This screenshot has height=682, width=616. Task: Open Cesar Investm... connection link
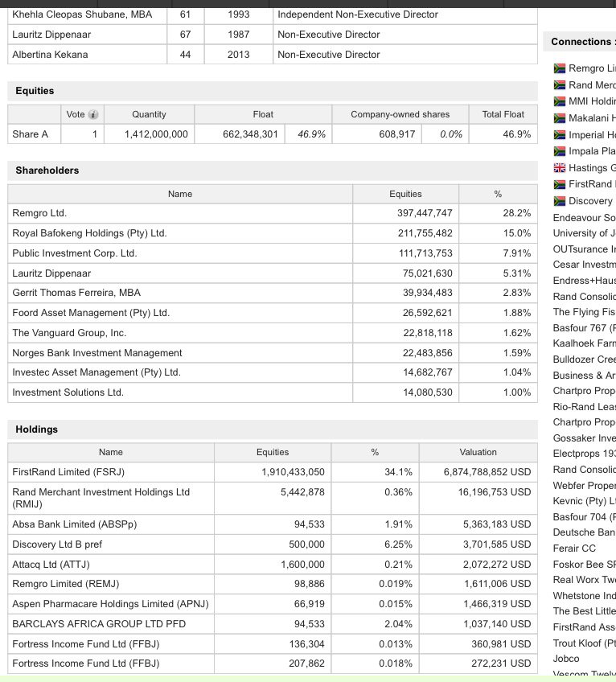(x=585, y=265)
